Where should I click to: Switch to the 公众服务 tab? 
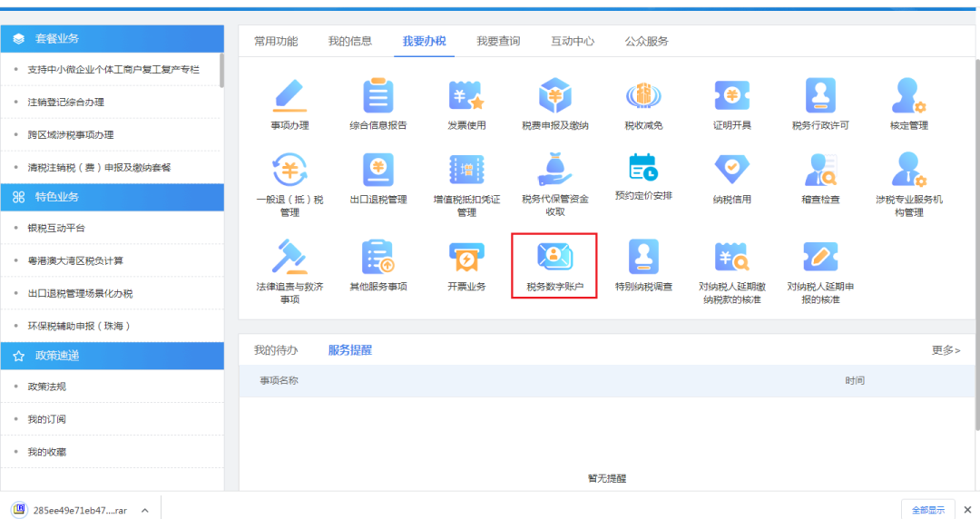click(x=646, y=41)
